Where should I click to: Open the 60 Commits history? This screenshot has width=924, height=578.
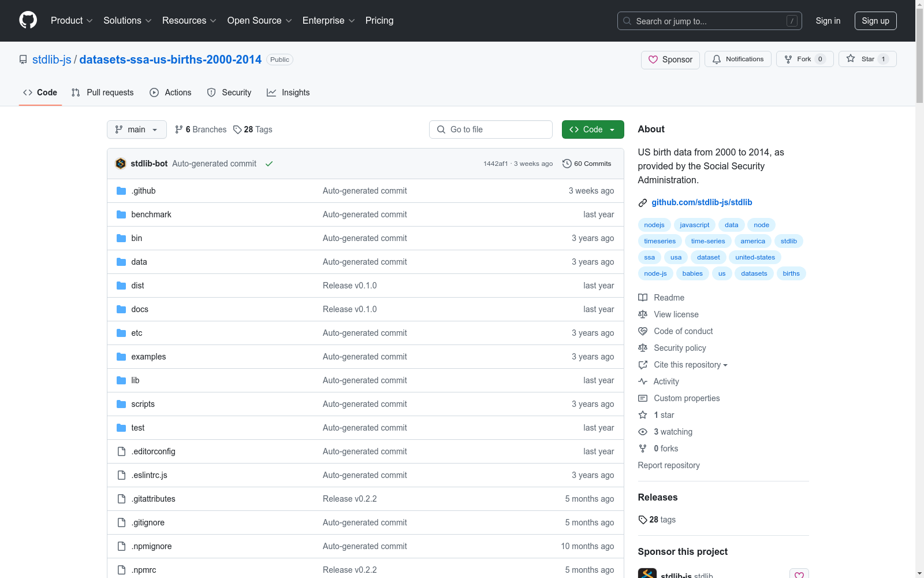(x=587, y=164)
